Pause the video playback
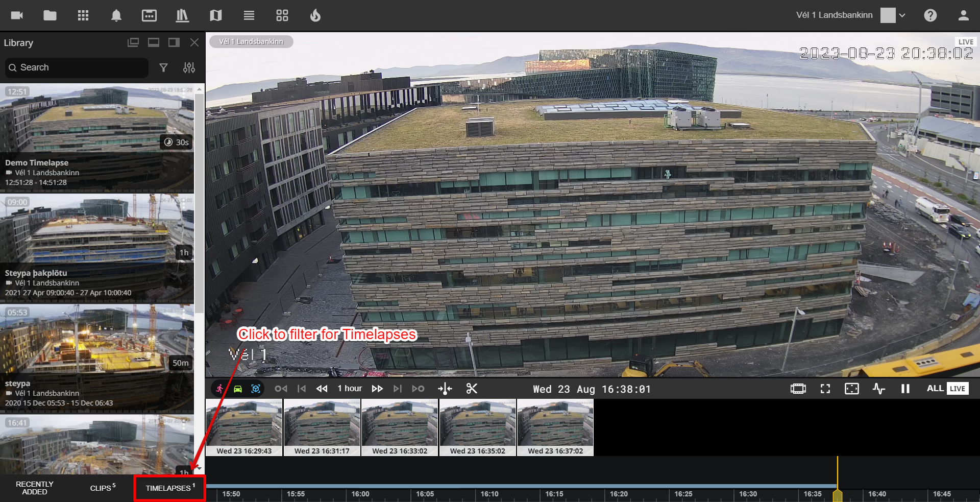 [x=905, y=389]
